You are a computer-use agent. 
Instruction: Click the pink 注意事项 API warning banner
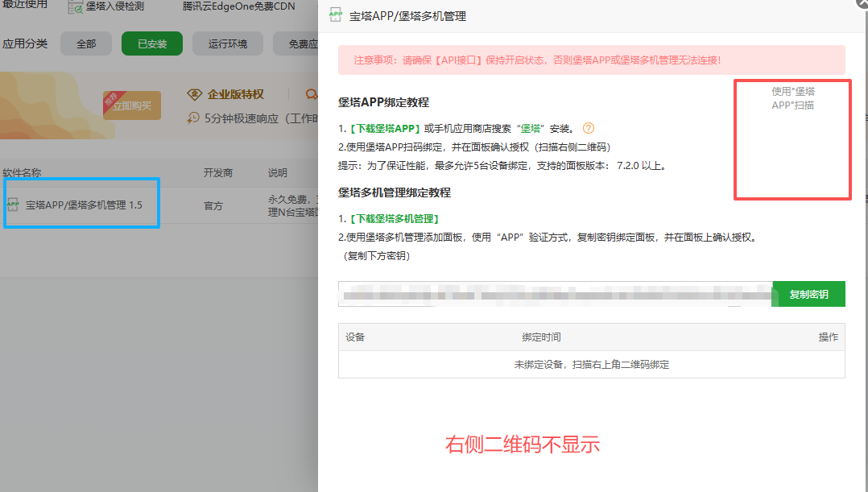pos(592,60)
